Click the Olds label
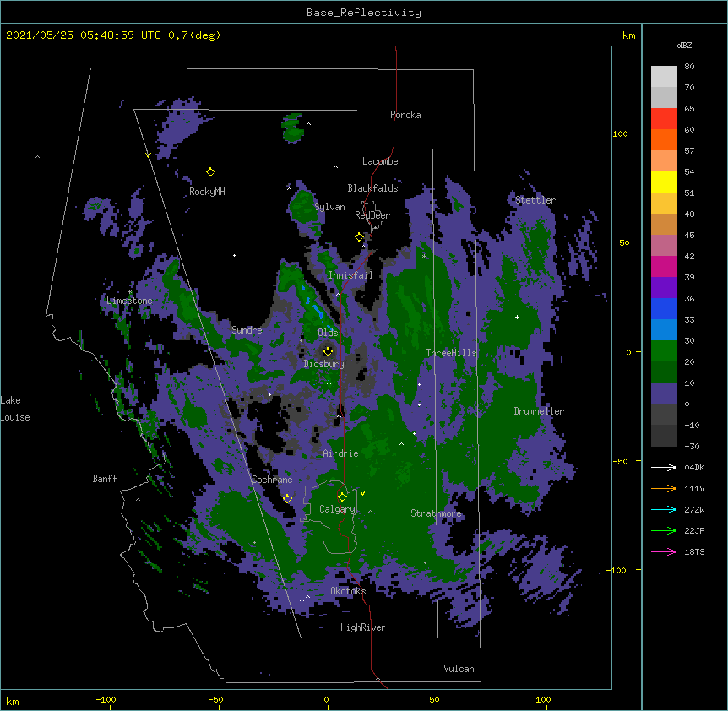 pyautogui.click(x=328, y=333)
